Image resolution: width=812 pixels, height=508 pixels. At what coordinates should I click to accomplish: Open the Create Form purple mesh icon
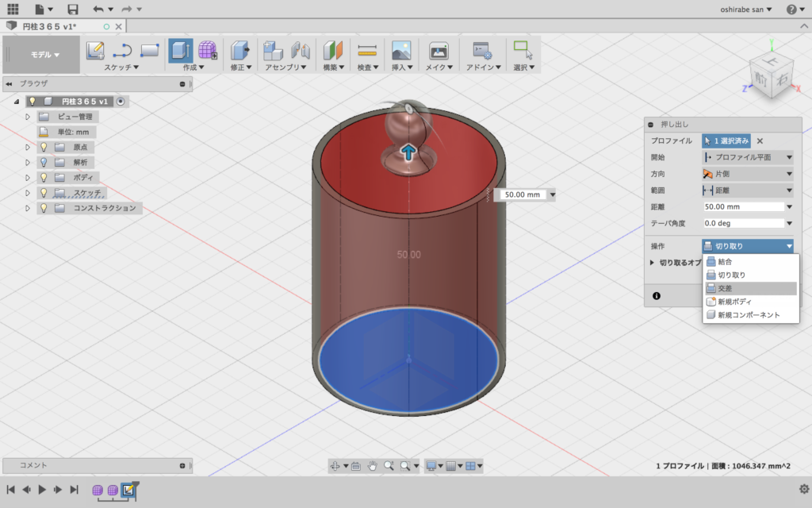[207, 50]
